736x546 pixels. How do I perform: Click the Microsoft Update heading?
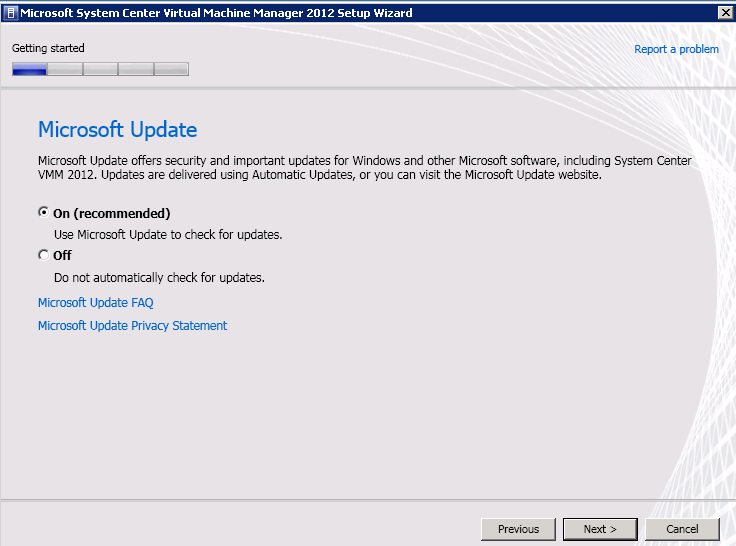pos(117,130)
